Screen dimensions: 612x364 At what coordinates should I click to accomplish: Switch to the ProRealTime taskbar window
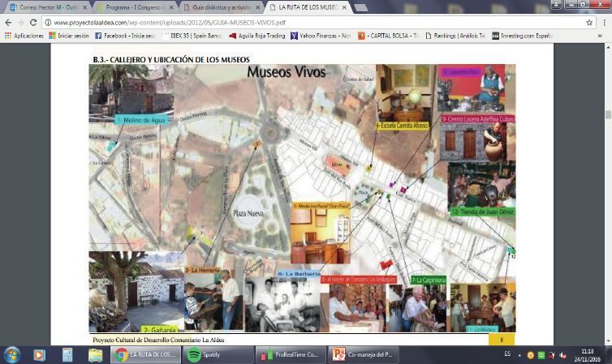tap(291, 354)
